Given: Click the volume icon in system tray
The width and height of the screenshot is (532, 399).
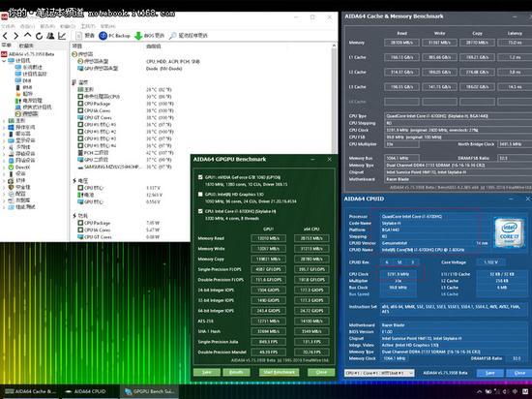Looking at the screenshot, I should (505, 391).
